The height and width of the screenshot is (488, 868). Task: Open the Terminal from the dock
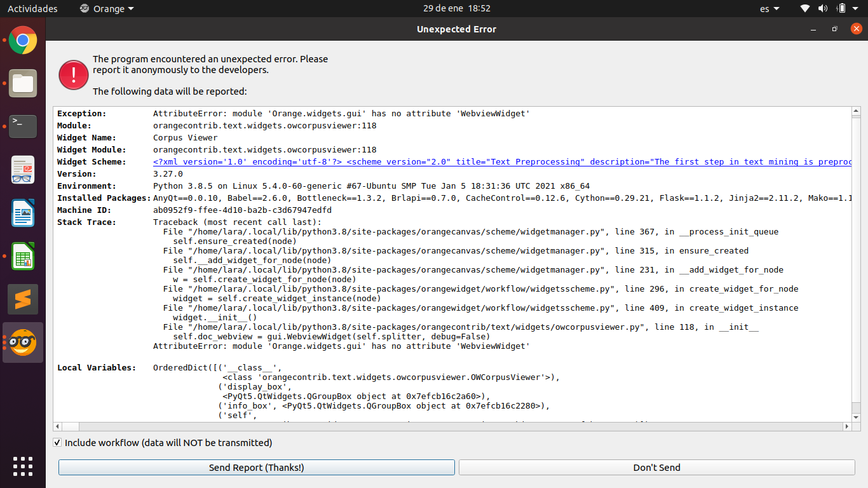pos(22,126)
